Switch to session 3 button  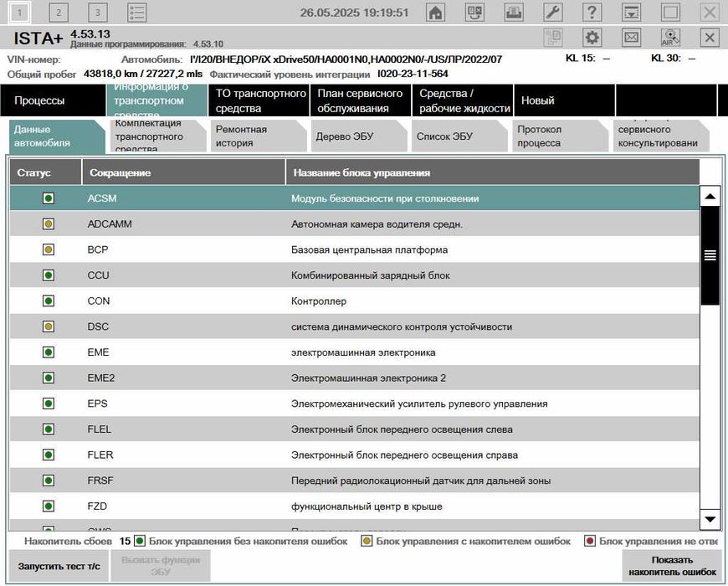coord(98,13)
